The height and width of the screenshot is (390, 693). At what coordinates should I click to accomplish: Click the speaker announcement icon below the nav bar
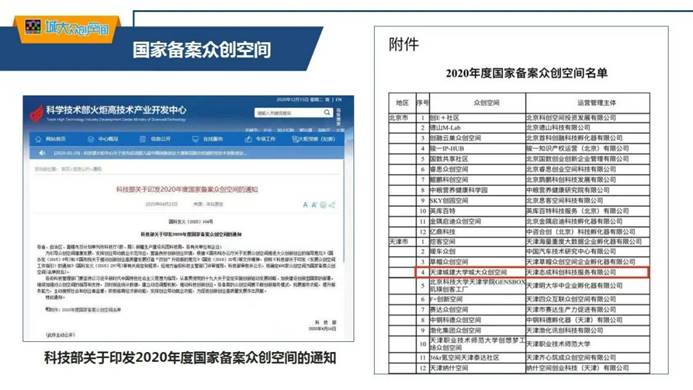point(42,153)
